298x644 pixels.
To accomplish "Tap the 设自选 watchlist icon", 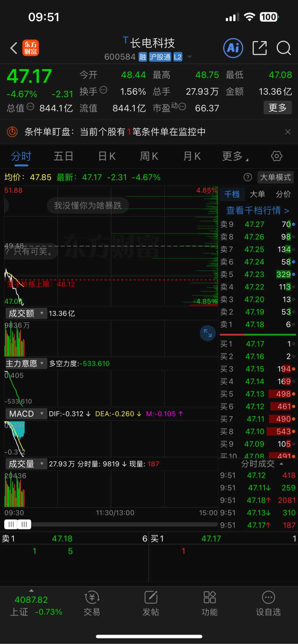I will (x=268, y=604).
